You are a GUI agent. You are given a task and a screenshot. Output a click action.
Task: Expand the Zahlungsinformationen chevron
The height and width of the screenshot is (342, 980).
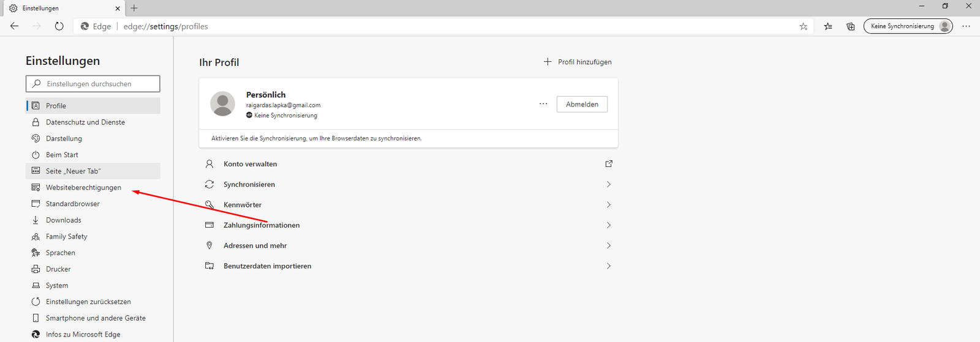click(608, 225)
